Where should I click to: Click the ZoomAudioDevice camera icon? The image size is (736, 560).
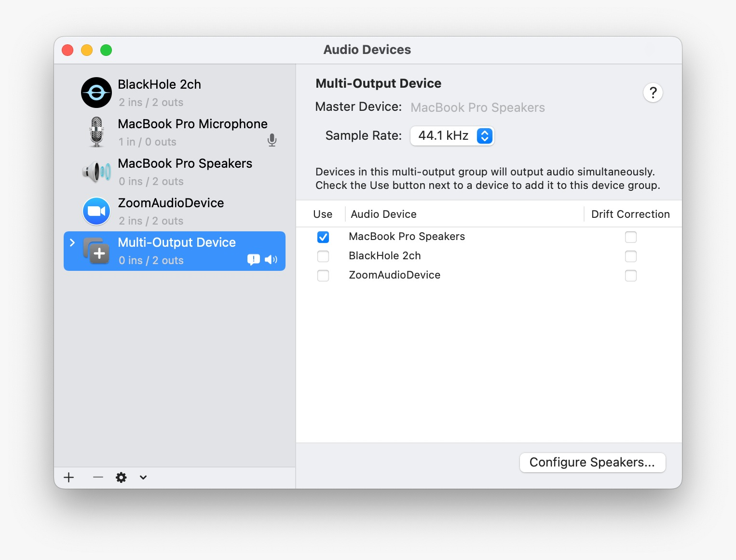[96, 211]
